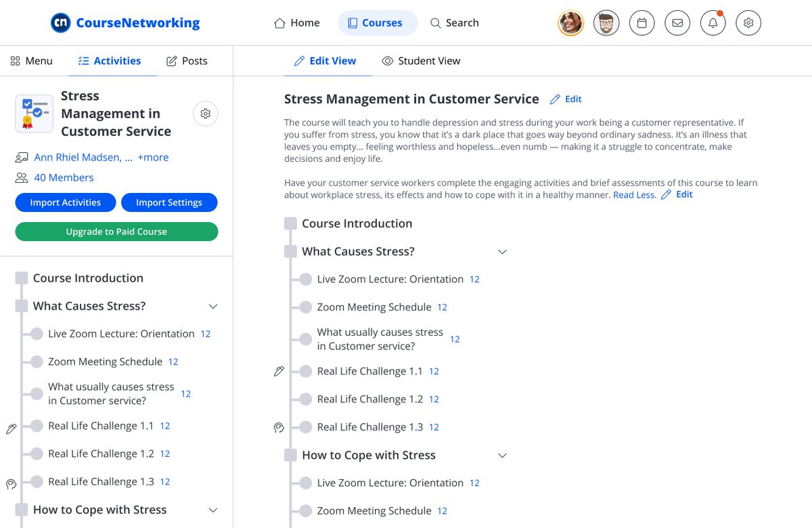
Task: Open the 40 Members link
Action: [x=64, y=177]
